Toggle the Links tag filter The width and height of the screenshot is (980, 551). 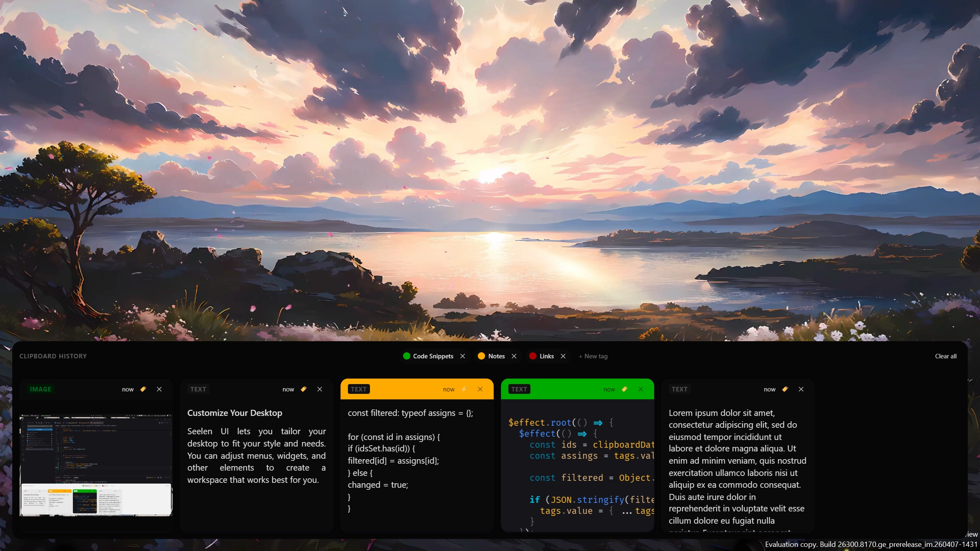pos(547,356)
